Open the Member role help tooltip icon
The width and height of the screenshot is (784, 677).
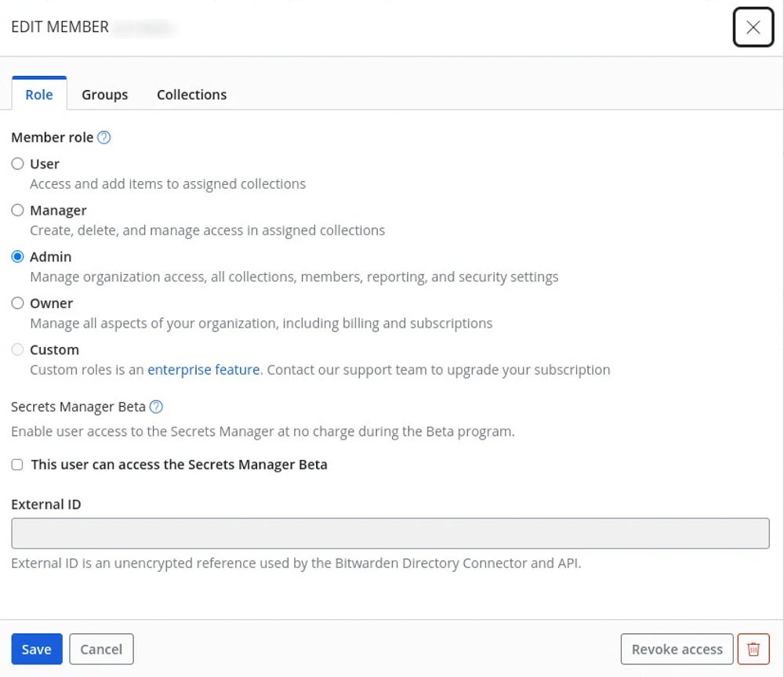tap(104, 137)
